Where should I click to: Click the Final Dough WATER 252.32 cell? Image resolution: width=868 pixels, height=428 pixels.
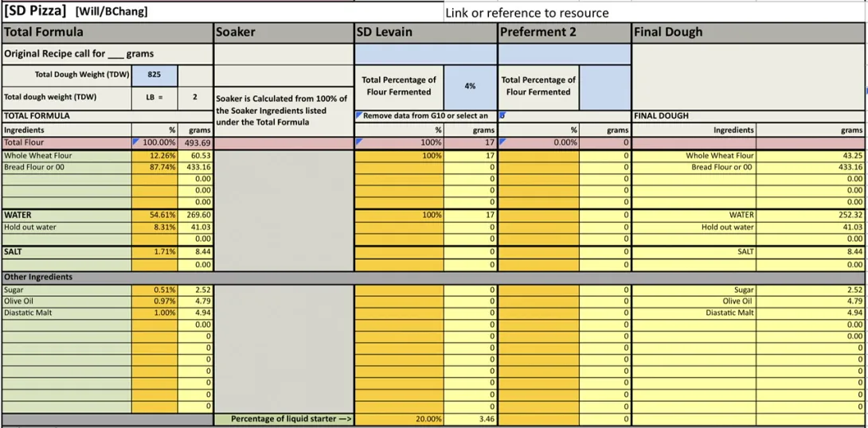tap(811, 215)
